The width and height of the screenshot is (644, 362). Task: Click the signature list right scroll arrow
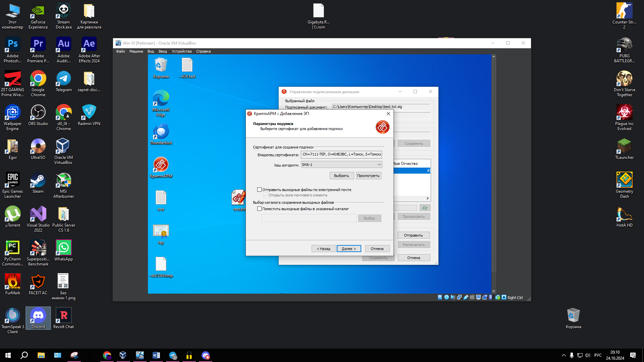(428, 198)
